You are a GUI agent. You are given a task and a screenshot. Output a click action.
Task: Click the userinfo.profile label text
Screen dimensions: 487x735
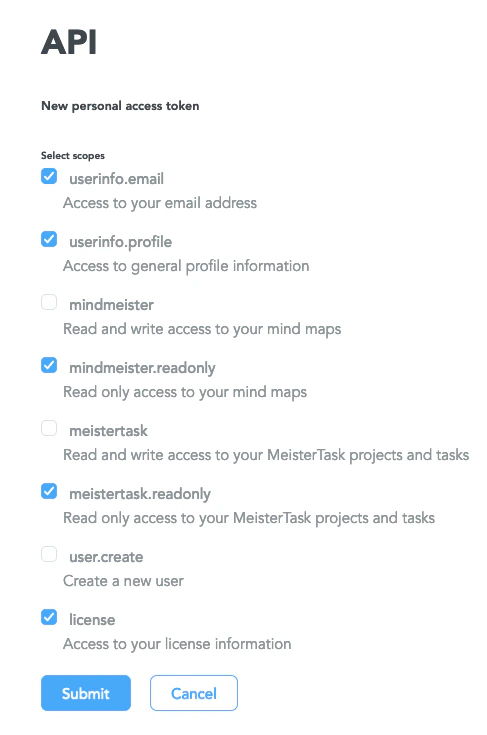(x=120, y=242)
